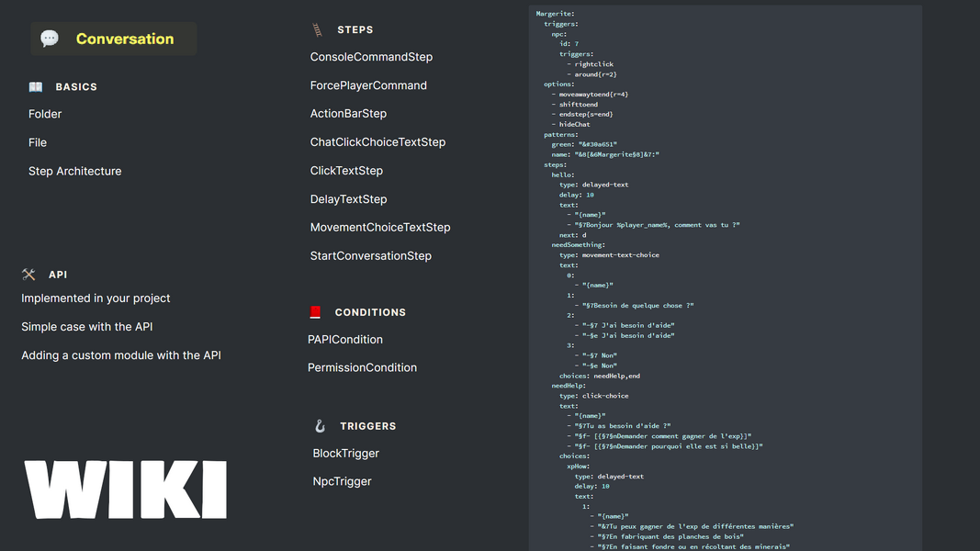Navigate to StartConversationStep page

(x=370, y=256)
